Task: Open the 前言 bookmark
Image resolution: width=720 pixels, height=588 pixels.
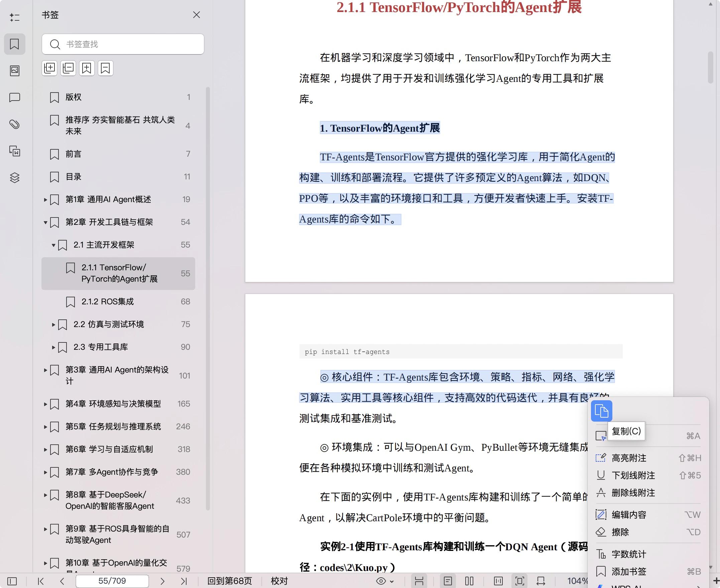Action: tap(118, 154)
